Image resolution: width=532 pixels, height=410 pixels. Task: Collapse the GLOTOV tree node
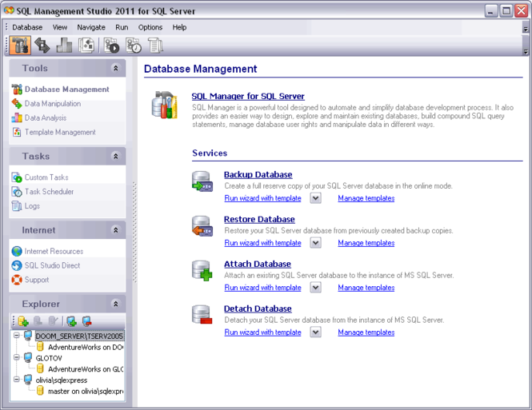(x=16, y=357)
